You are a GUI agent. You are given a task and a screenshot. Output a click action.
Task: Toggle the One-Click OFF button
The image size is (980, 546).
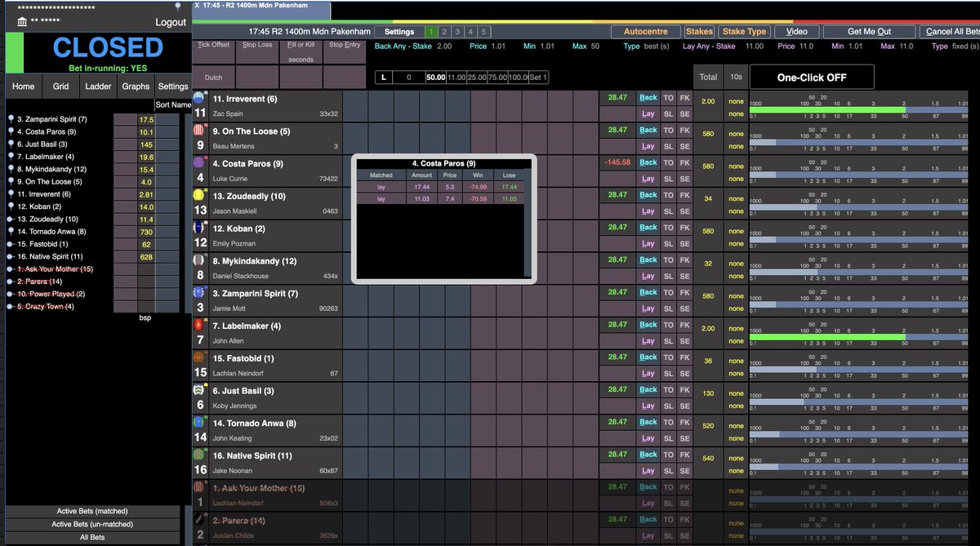click(x=812, y=78)
